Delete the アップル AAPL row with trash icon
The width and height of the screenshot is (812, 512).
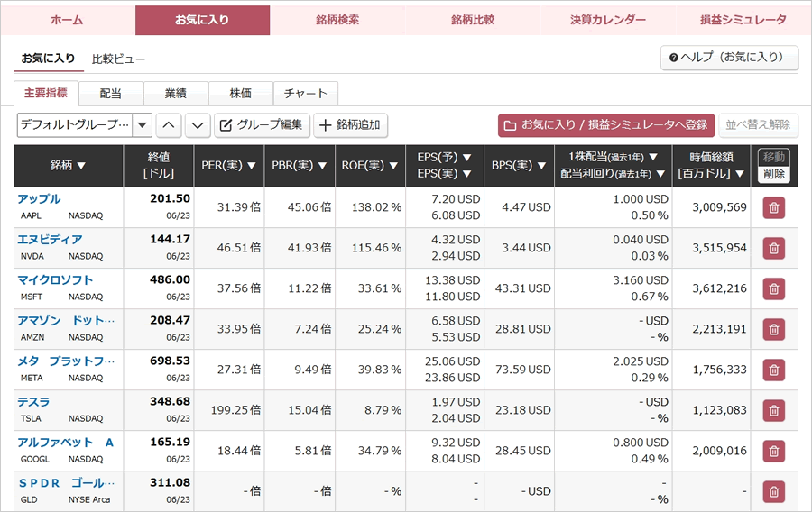pos(774,207)
